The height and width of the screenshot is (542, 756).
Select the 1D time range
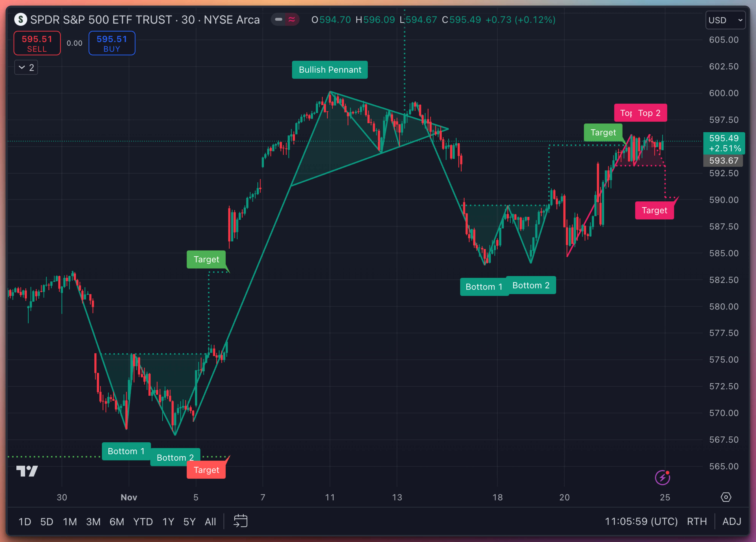pyautogui.click(x=25, y=521)
